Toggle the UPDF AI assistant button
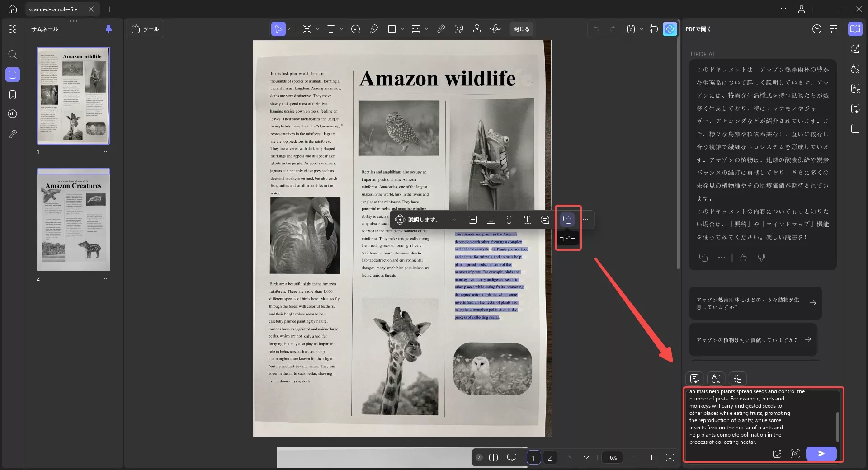This screenshot has width=868, height=470. [670, 29]
